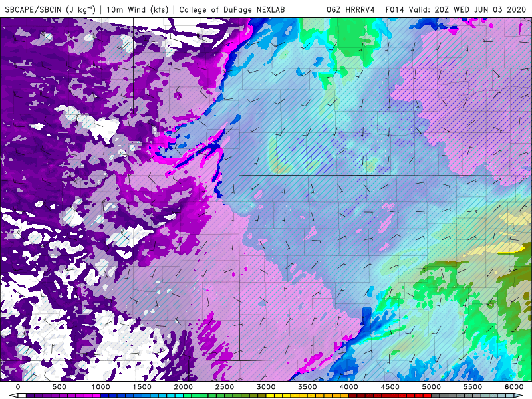Click the College of DuPage NEXLAB text
Screen dimensions: 532x399
point(231,9)
